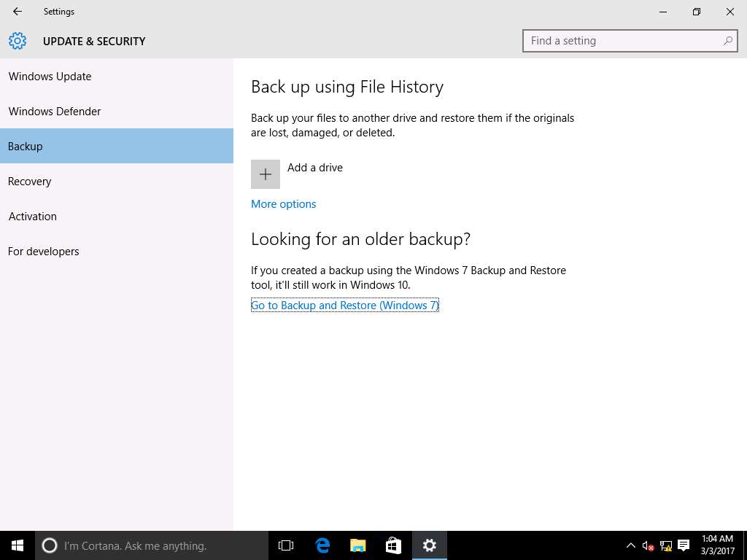Open the Store app from the taskbar
Screen dimensions: 747x560
(393, 545)
